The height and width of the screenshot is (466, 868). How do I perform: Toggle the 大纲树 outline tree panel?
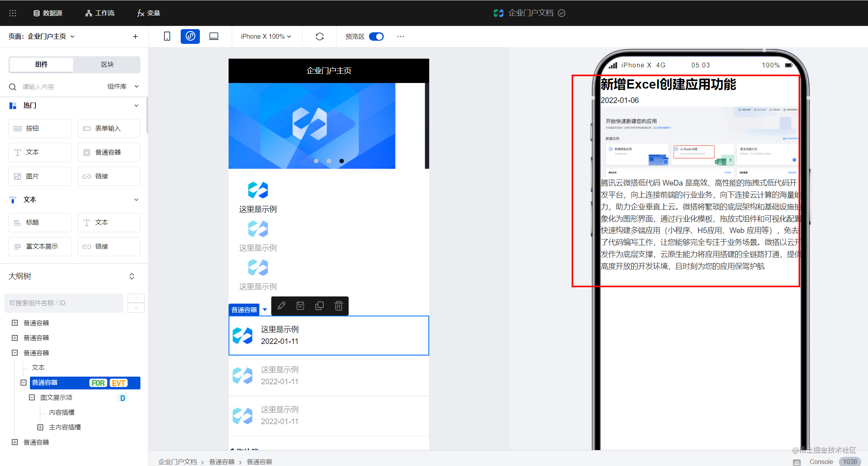click(132, 276)
